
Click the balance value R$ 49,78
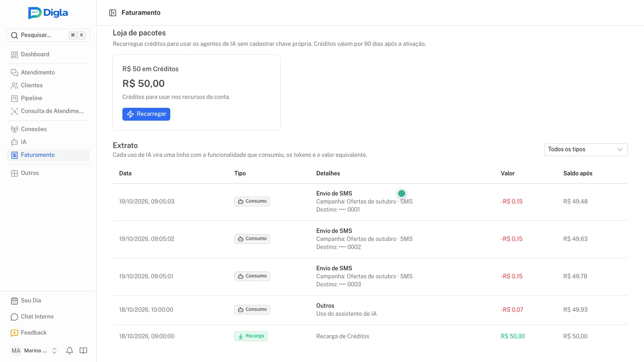pyautogui.click(x=575, y=276)
